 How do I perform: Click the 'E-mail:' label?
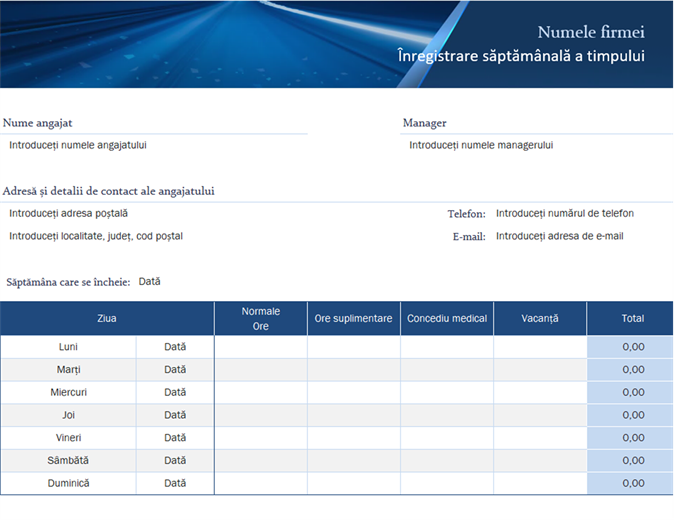(469, 237)
